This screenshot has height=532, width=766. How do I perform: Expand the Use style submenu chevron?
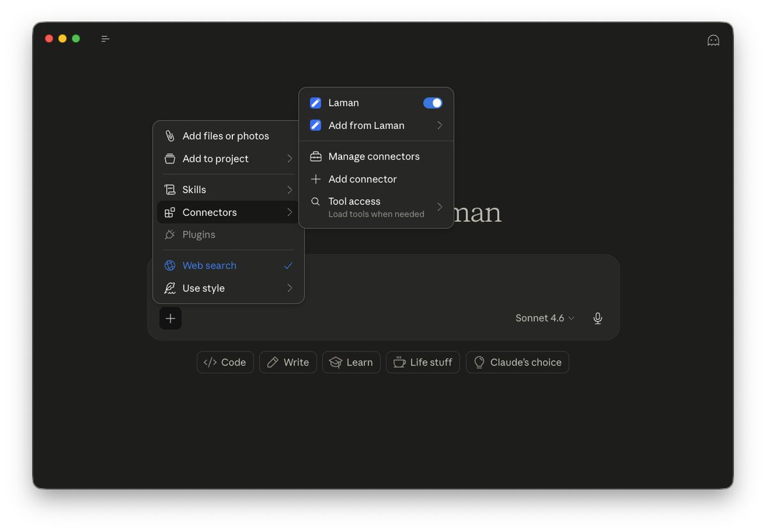289,288
